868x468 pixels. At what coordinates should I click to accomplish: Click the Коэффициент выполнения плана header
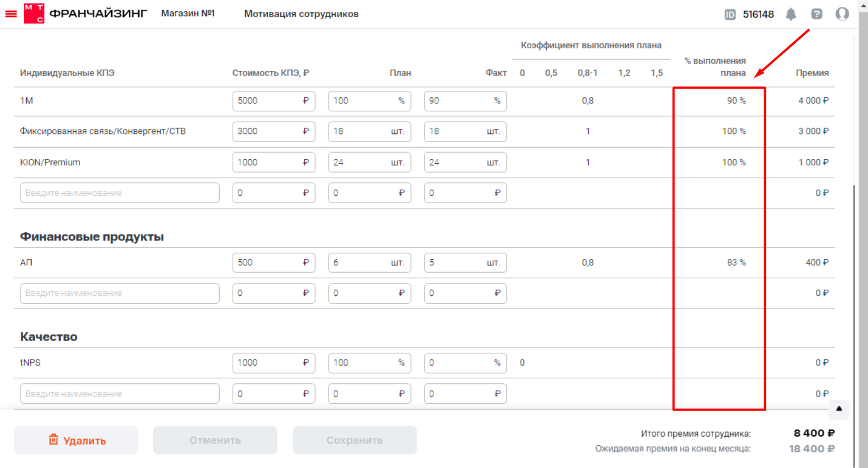[x=591, y=45]
